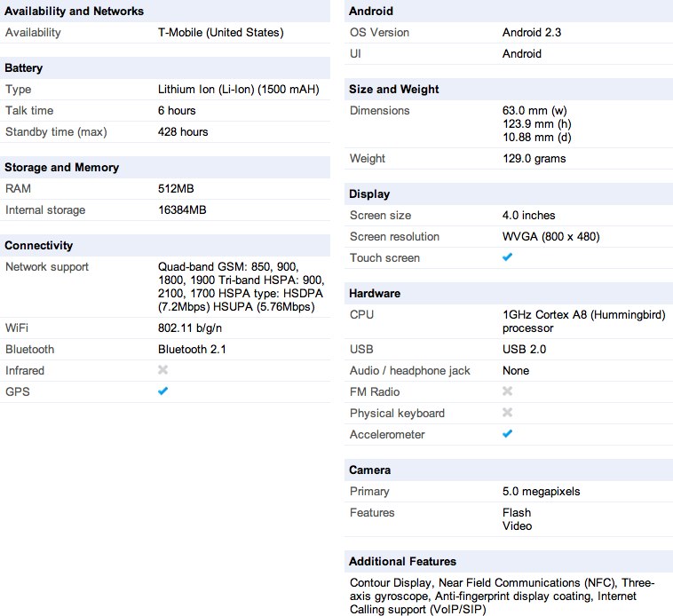Image resolution: width=673 pixels, height=616 pixels.
Task: Click the Connectivity section heading
Action: coord(38,246)
